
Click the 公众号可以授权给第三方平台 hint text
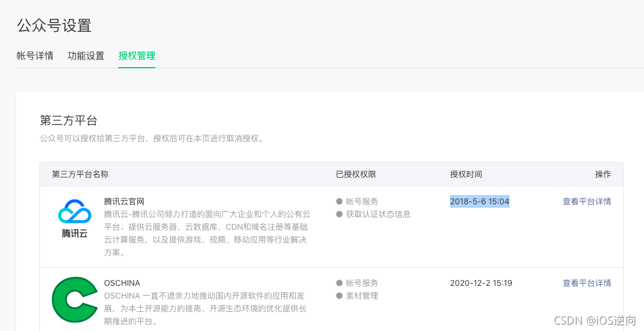coord(152,139)
